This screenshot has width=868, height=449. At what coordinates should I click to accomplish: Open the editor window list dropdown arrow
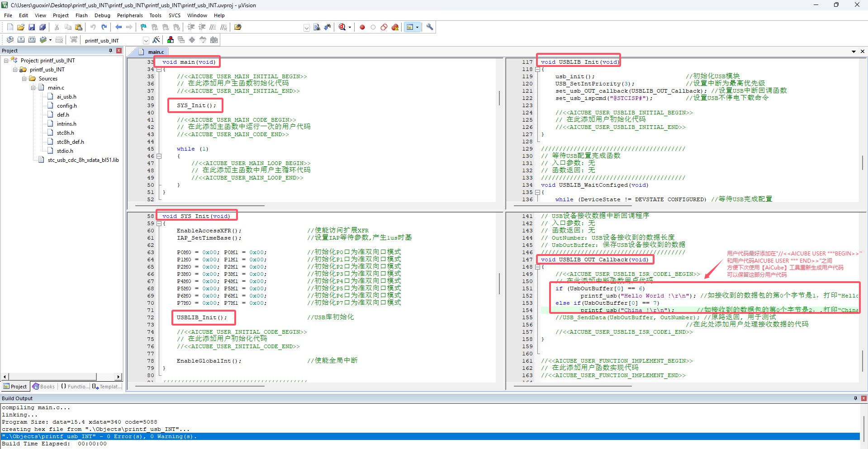(854, 52)
